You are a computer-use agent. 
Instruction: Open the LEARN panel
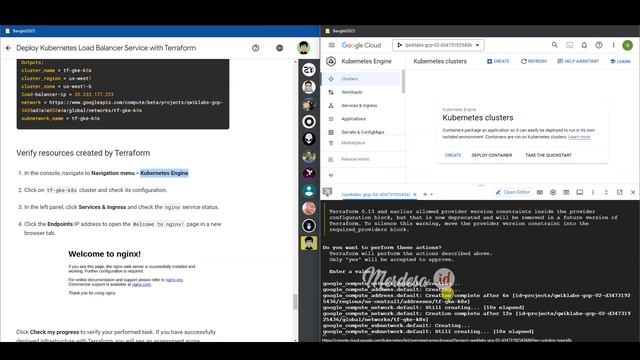click(x=620, y=61)
